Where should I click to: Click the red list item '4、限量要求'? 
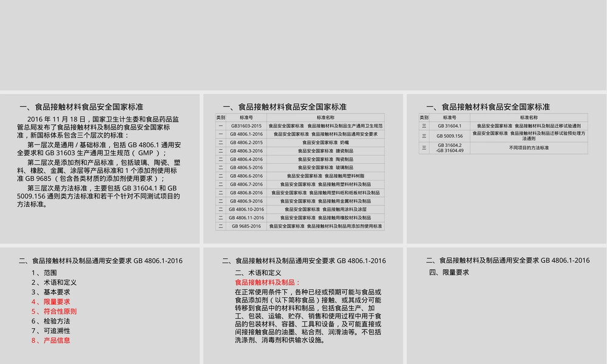[x=51, y=302]
